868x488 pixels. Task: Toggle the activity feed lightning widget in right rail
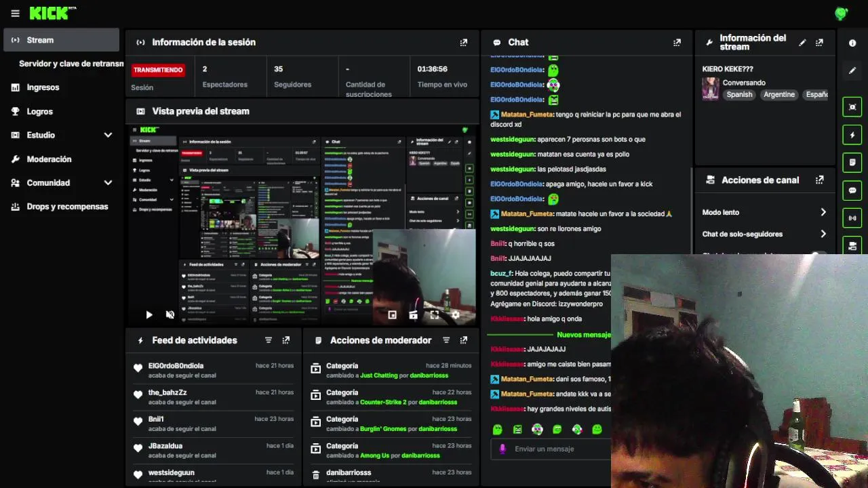tap(852, 135)
